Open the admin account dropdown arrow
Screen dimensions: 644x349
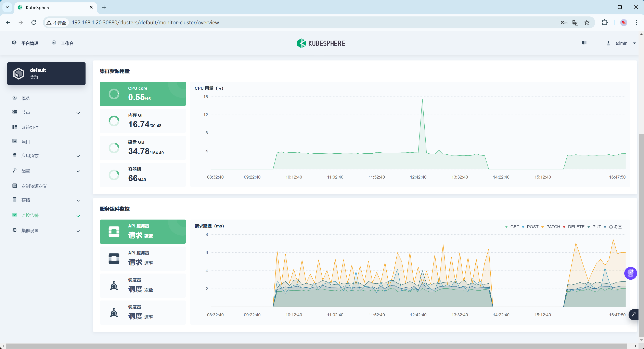[x=634, y=43]
